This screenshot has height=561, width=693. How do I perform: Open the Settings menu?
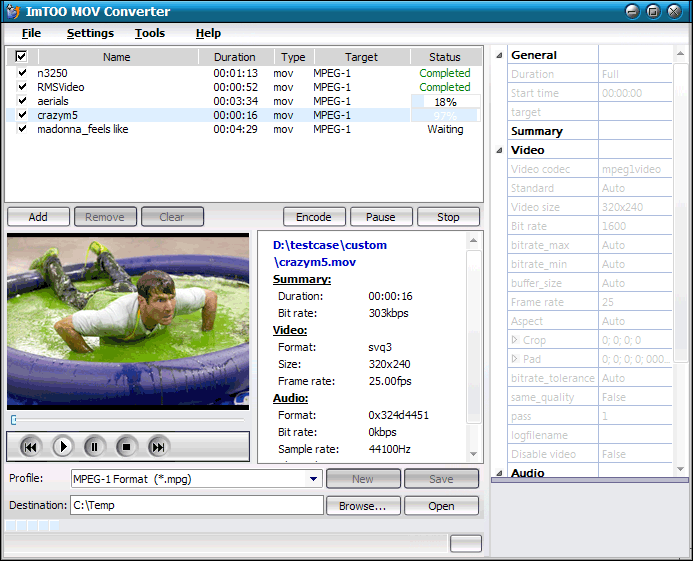[x=90, y=33]
